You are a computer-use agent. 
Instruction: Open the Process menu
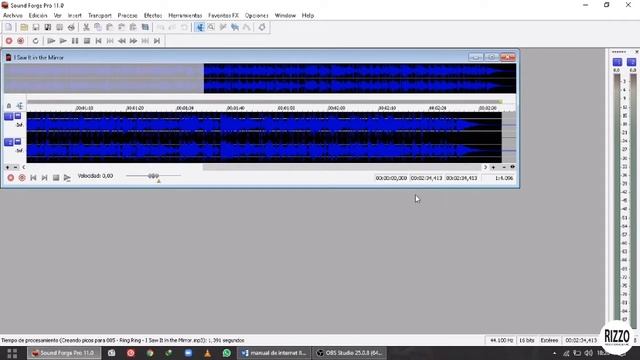(127, 16)
